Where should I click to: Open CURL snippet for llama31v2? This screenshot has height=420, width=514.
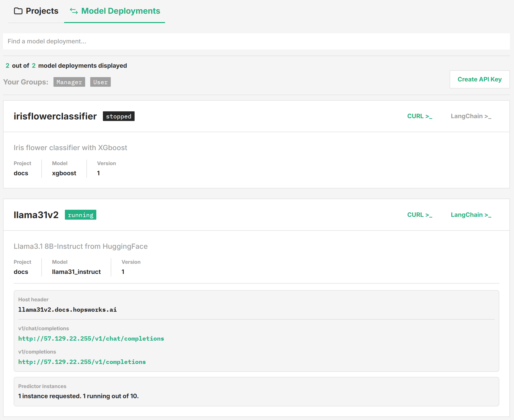[419, 215]
